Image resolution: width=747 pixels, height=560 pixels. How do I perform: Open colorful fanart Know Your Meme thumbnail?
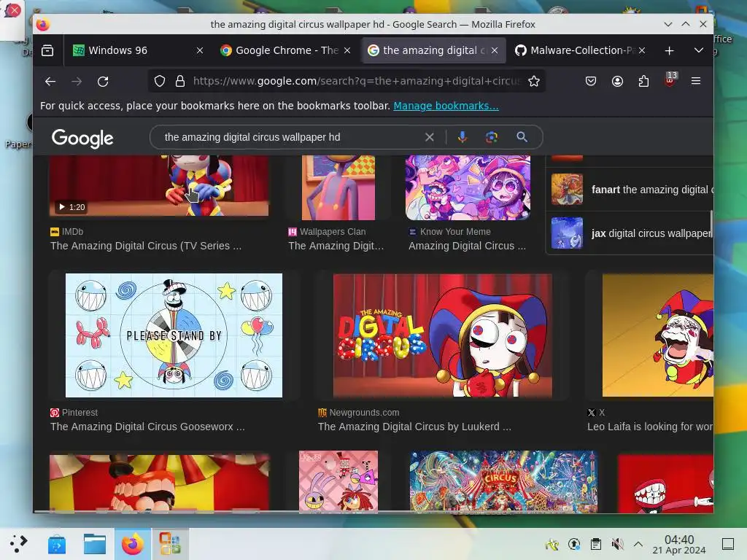468,187
